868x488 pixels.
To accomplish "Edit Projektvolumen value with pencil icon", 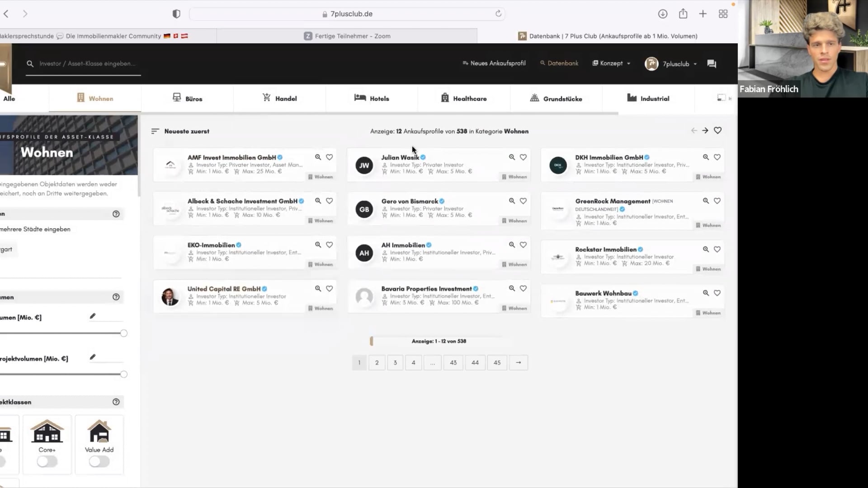I will coord(93,357).
